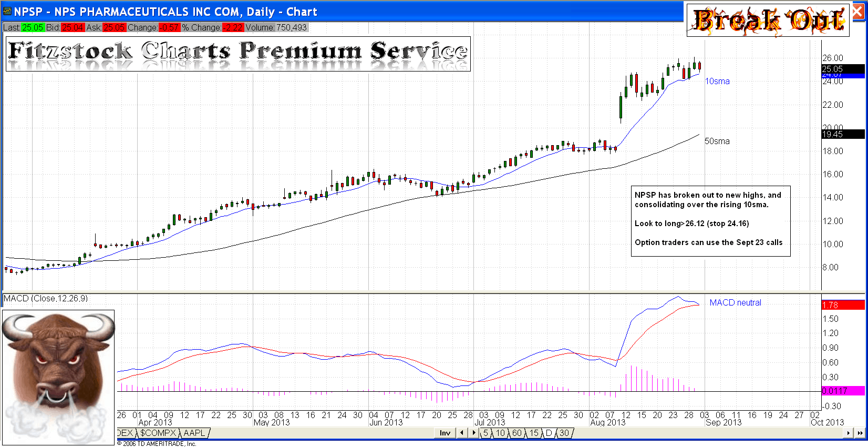Click the chart window icon in title bar
The width and height of the screenshot is (868, 447).
pyautogui.click(x=7, y=12)
